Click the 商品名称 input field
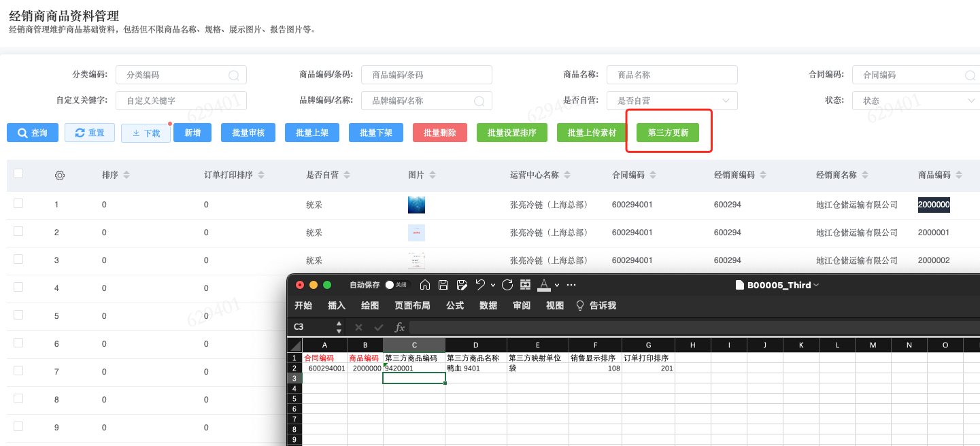Viewport: 980px width, 446px height. (x=671, y=75)
